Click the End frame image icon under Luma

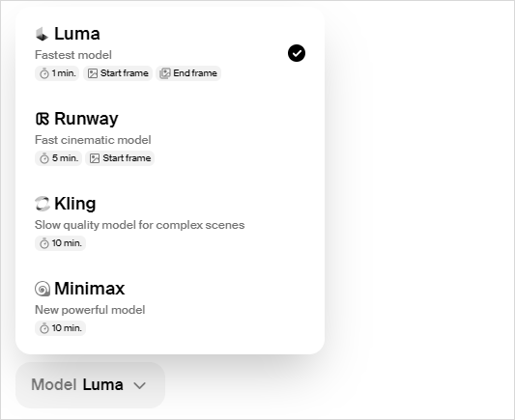[165, 73]
